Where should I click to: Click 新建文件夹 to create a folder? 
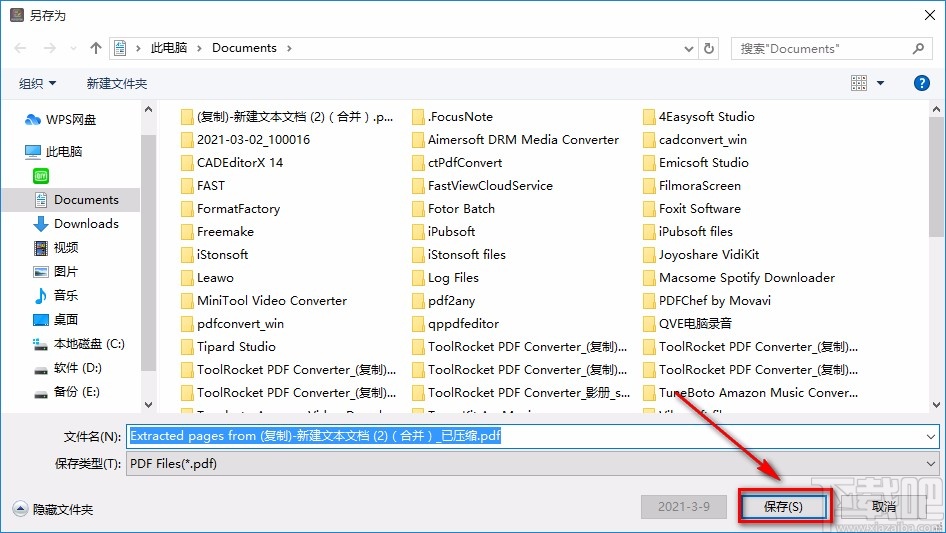116,83
